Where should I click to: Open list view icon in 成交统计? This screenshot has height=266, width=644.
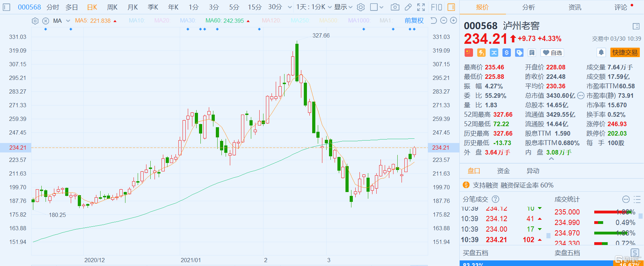coord(637,199)
